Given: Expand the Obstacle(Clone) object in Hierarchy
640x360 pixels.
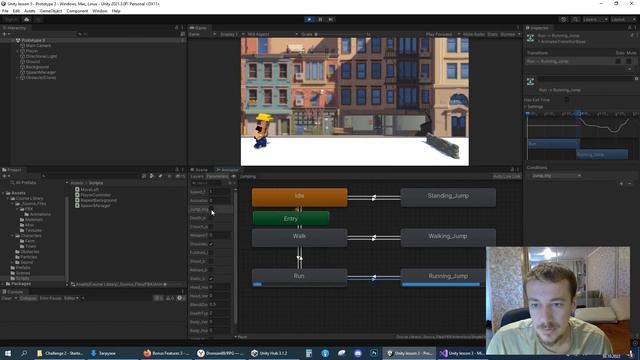Looking at the screenshot, I should point(17,78).
